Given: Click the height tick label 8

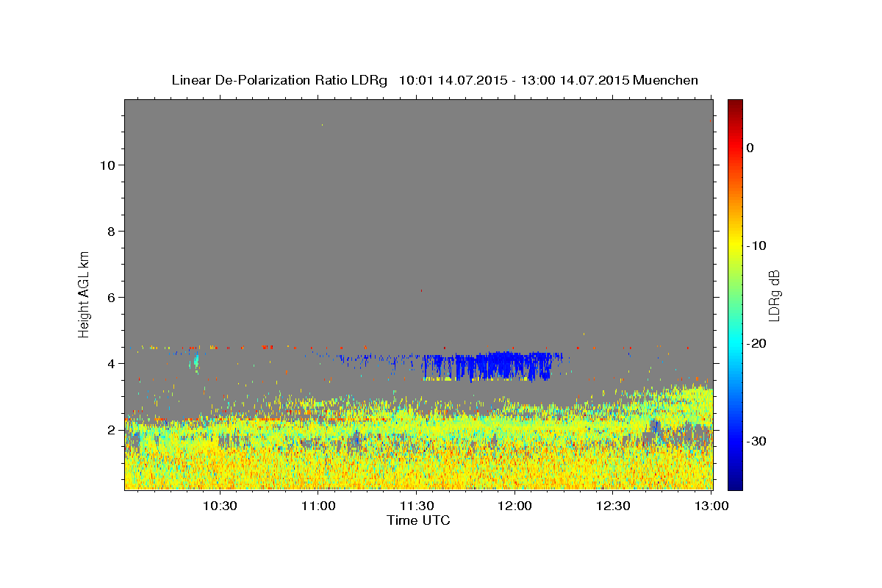Looking at the screenshot, I should (x=112, y=232).
